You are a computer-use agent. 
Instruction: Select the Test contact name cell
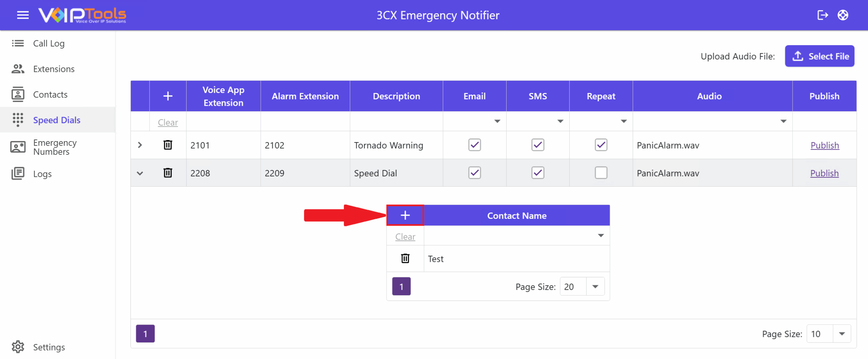517,259
